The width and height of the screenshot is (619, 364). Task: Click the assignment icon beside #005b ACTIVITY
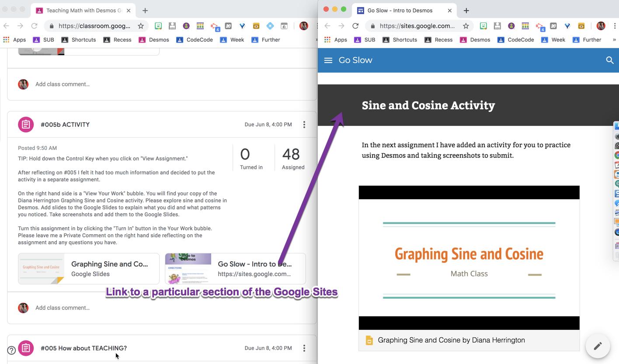point(26,125)
